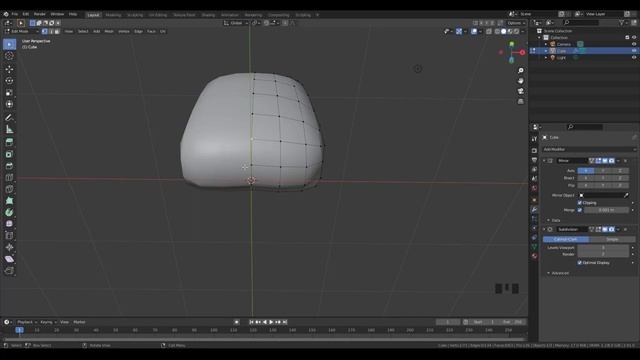The width and height of the screenshot is (640, 360).
Task: Open the Edit Mode dropdown
Action: tap(21, 31)
